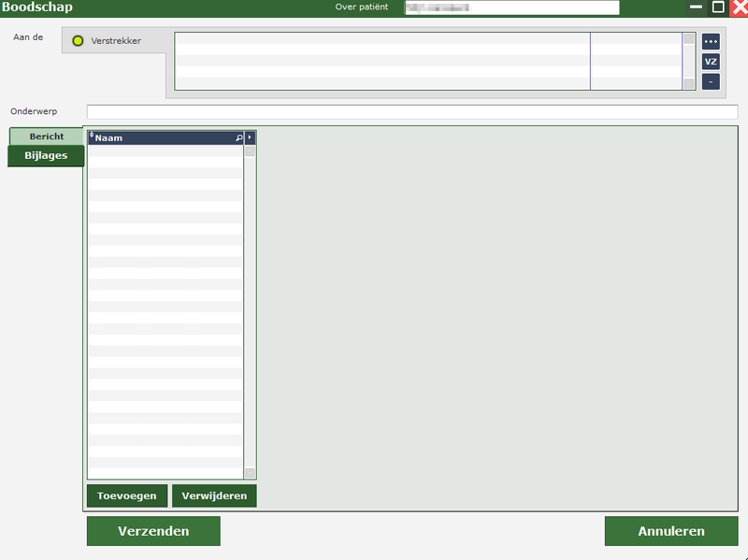The image size is (748, 560).
Task: Switch to the Bericht tab
Action: point(46,136)
